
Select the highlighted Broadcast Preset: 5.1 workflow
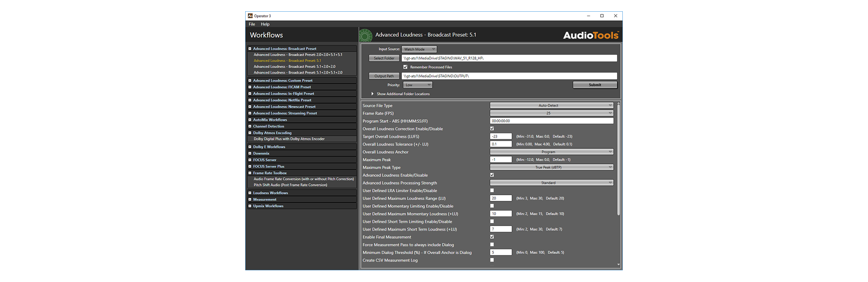[287, 61]
